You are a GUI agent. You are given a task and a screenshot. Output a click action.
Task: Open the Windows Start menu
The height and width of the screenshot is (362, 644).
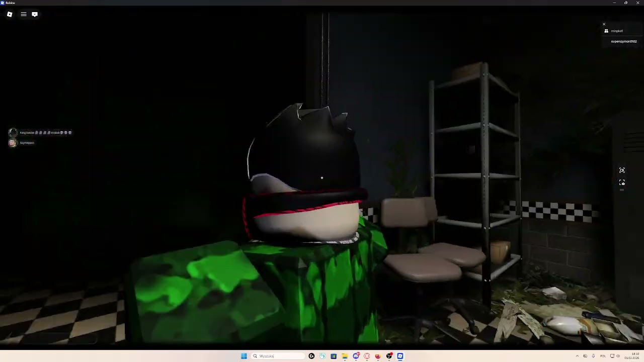244,356
